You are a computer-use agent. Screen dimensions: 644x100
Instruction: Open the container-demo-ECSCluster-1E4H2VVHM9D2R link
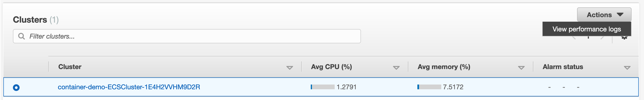click(129, 87)
